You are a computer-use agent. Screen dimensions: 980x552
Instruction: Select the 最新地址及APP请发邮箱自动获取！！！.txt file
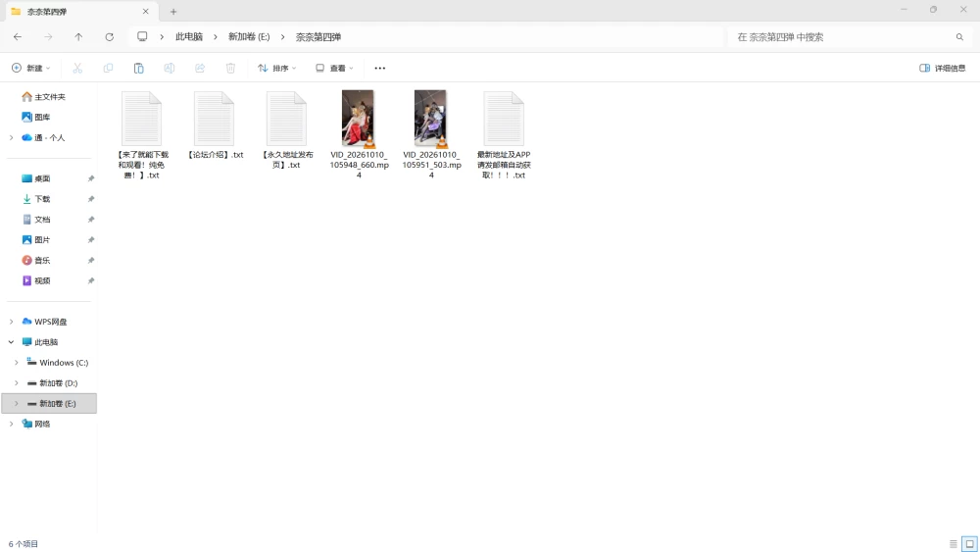[504, 135]
